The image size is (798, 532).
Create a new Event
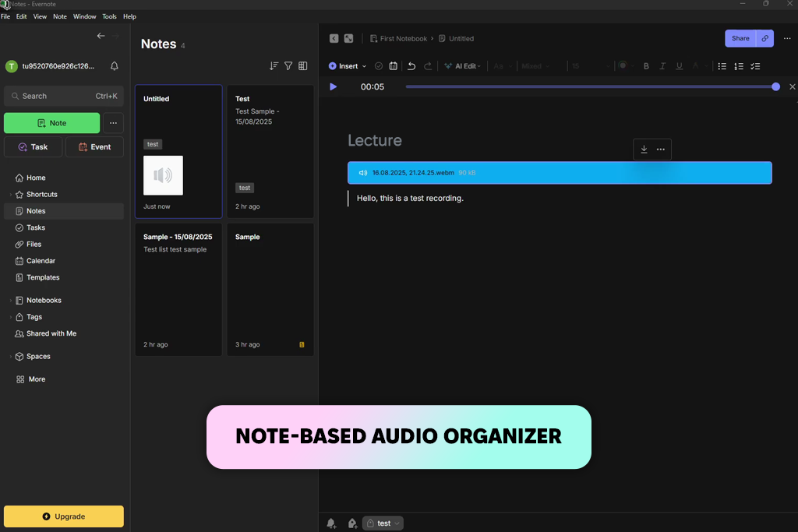(x=94, y=147)
